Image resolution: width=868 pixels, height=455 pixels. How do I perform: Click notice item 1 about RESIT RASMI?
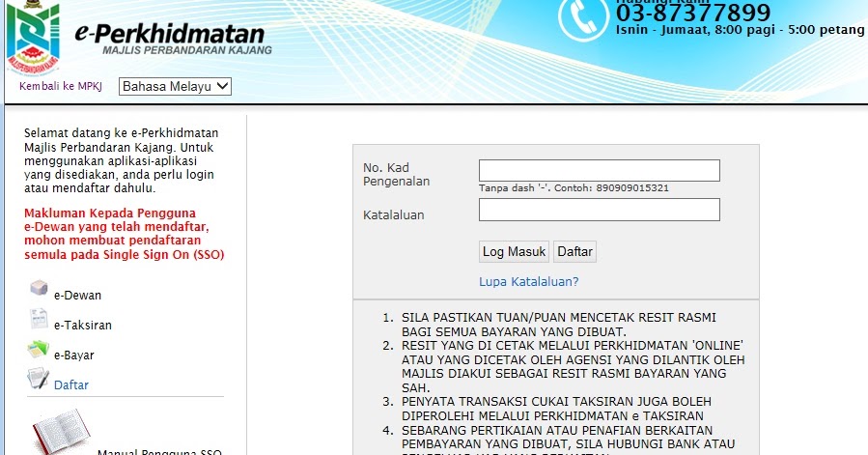(559, 325)
